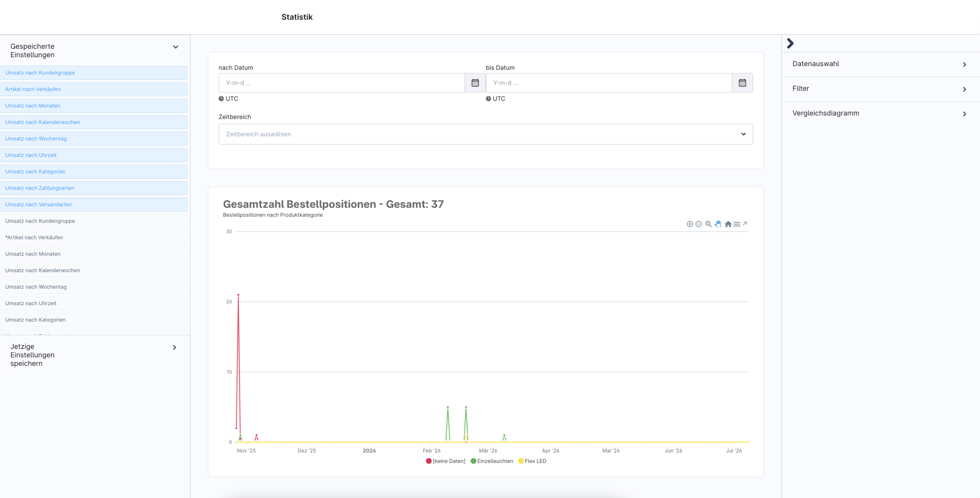
Task: Focus the nach Datum input field
Action: tap(342, 83)
